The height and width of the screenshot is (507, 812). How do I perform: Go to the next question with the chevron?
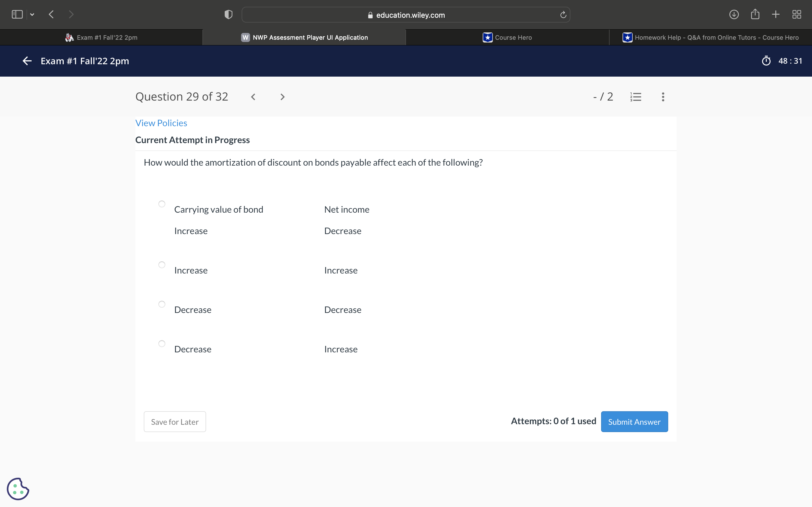(x=282, y=97)
